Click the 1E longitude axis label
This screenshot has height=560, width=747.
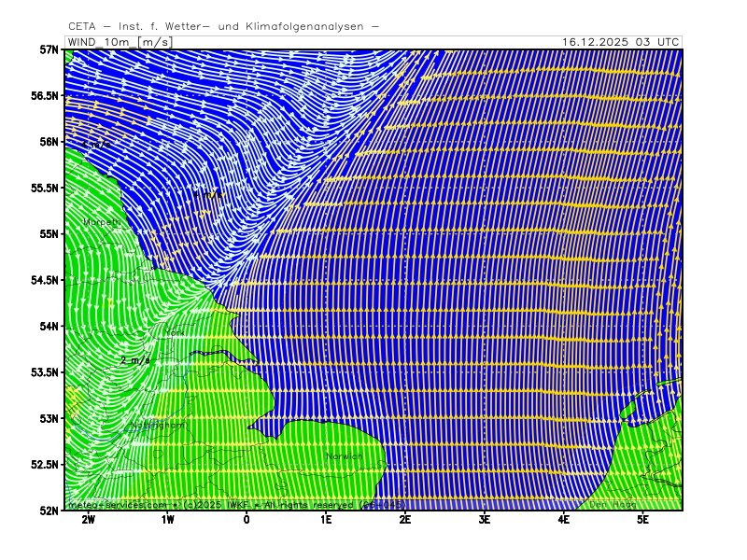click(x=326, y=519)
